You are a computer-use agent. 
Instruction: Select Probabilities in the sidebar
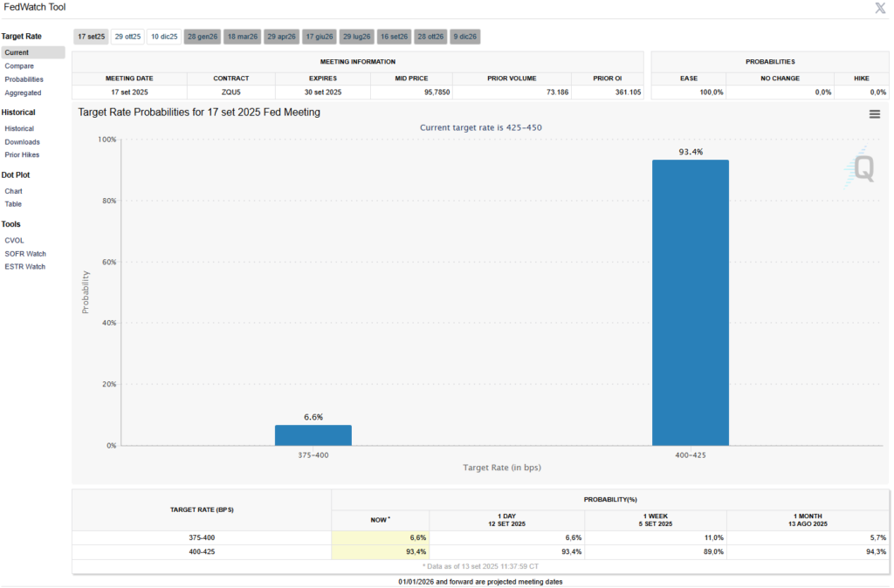point(24,79)
